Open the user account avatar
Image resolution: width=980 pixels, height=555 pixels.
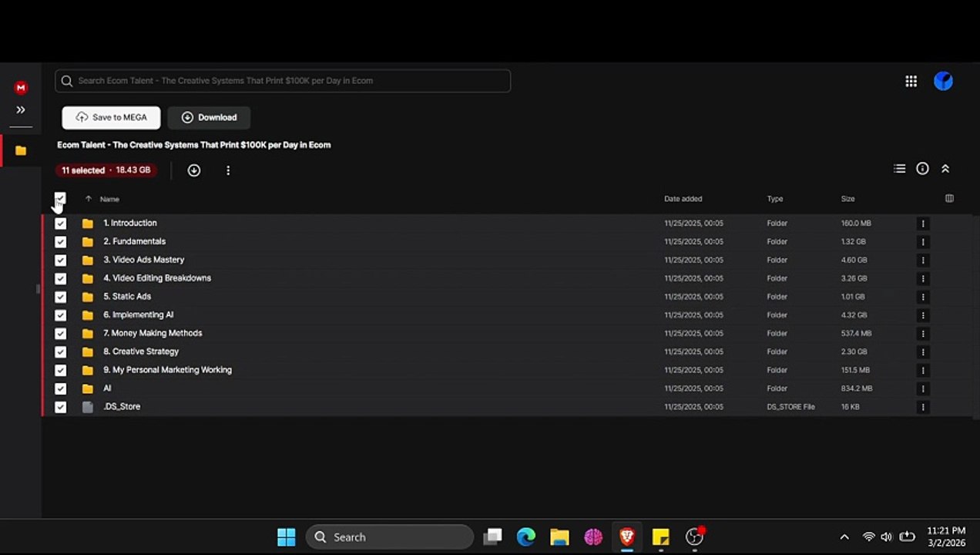(943, 81)
